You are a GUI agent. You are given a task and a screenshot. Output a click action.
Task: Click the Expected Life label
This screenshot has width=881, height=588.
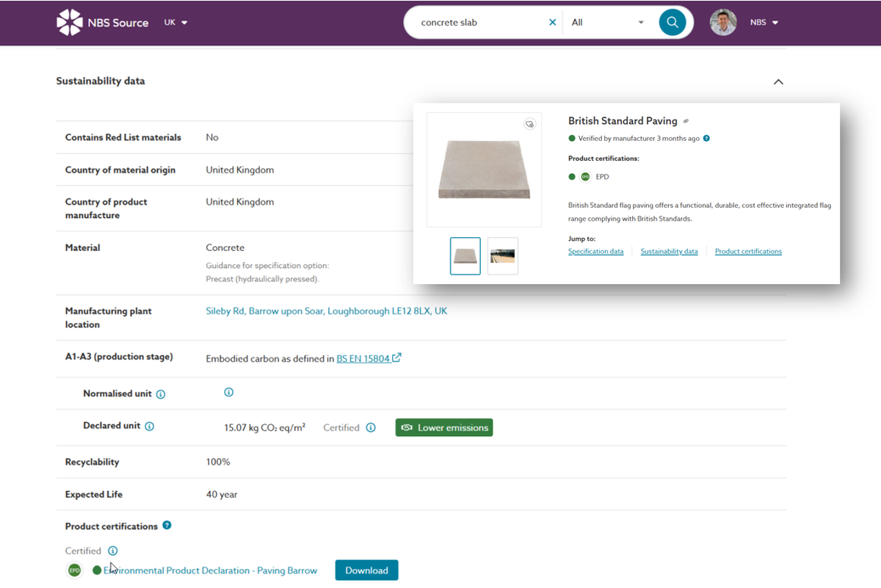(94, 495)
